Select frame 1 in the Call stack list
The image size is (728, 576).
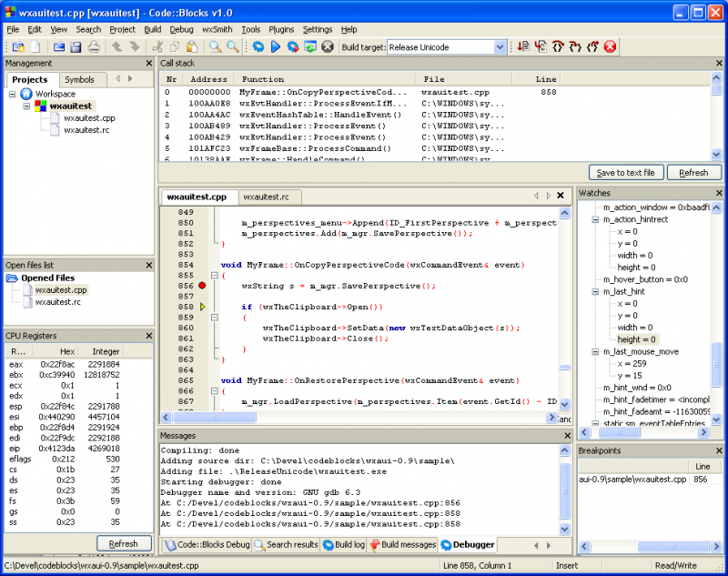click(x=273, y=103)
